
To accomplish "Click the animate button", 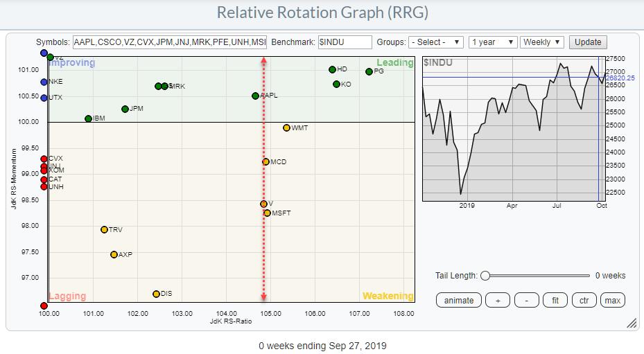I will point(459,300).
